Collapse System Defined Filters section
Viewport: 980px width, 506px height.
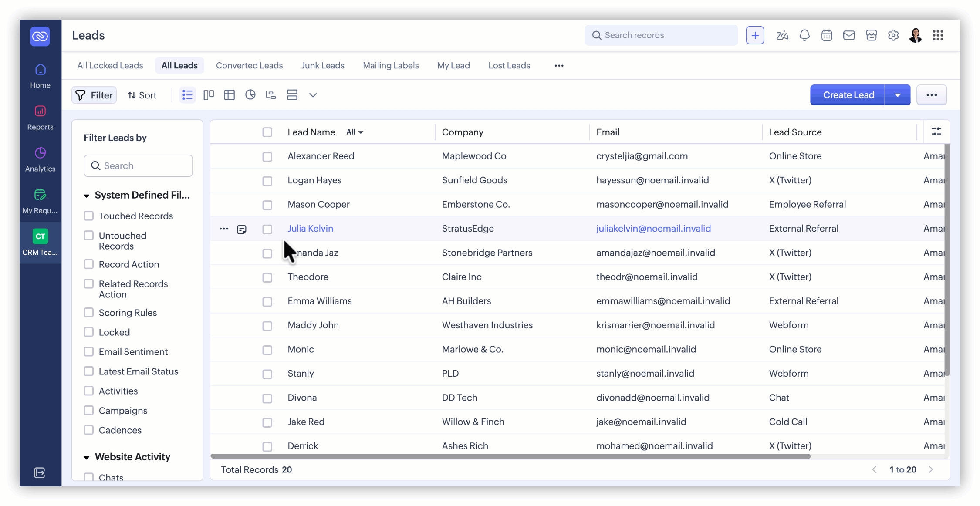pos(86,196)
